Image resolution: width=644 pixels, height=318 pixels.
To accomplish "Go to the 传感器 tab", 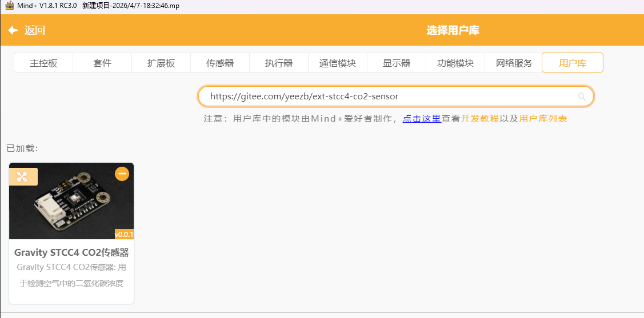I will tap(220, 63).
